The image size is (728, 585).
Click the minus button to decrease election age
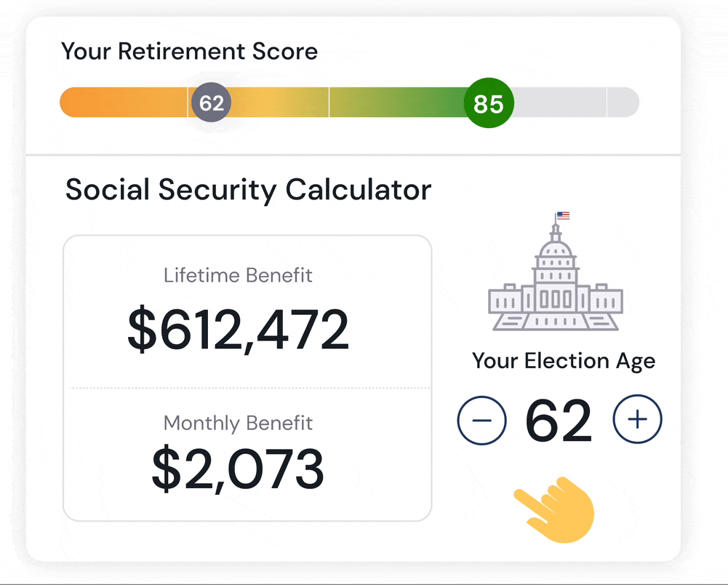pos(481,420)
